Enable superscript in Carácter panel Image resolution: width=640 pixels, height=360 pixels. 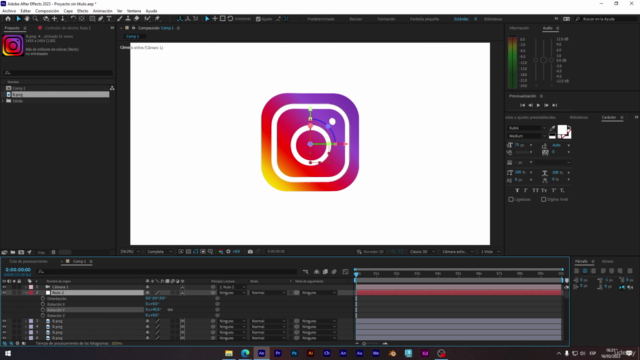click(554, 190)
